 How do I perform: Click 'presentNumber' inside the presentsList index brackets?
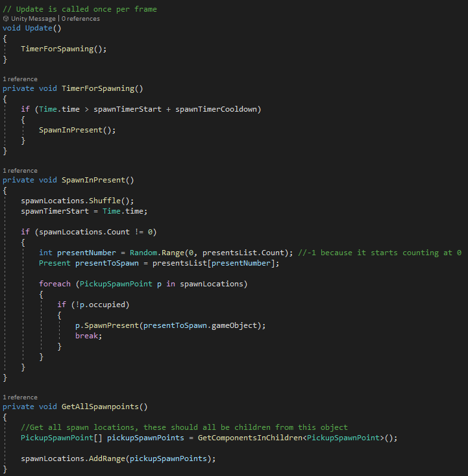click(241, 263)
